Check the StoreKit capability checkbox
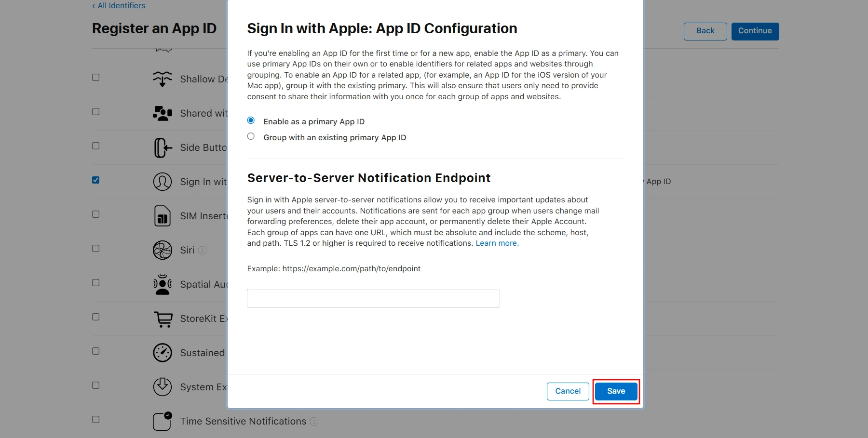The height and width of the screenshot is (438, 868). click(x=96, y=317)
